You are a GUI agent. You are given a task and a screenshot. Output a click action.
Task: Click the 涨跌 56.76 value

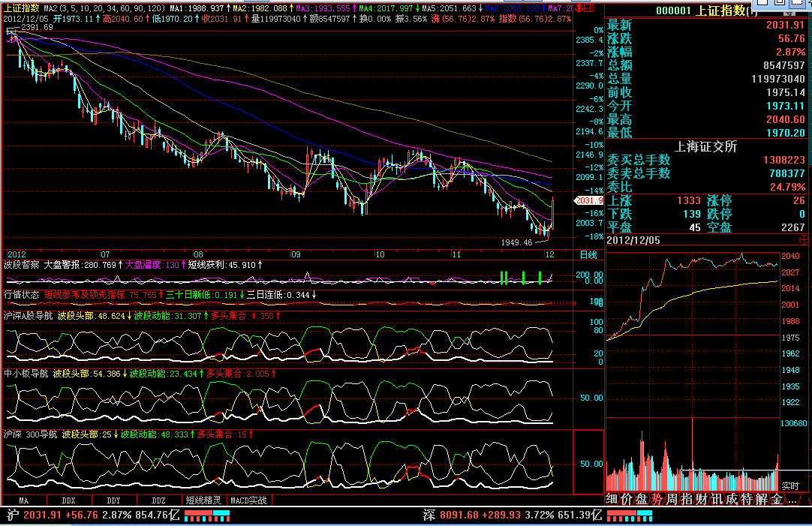[791, 38]
